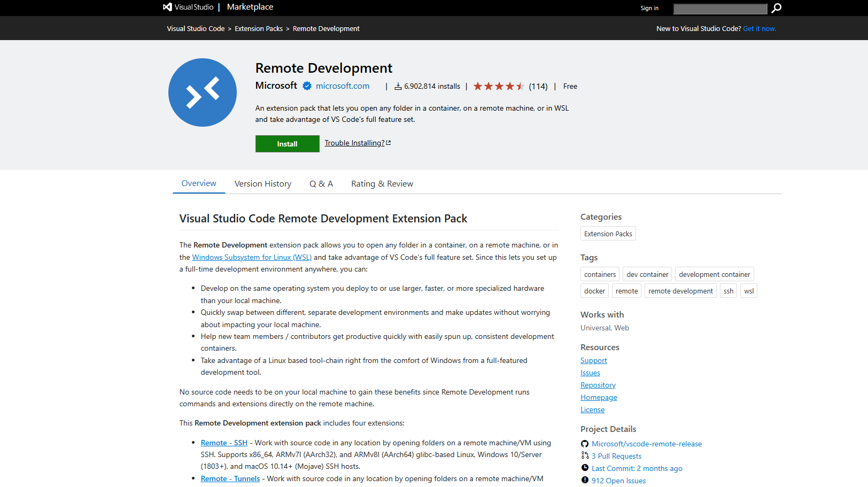Open the Support resource link
This screenshot has width=868, height=487.
pos(594,360)
